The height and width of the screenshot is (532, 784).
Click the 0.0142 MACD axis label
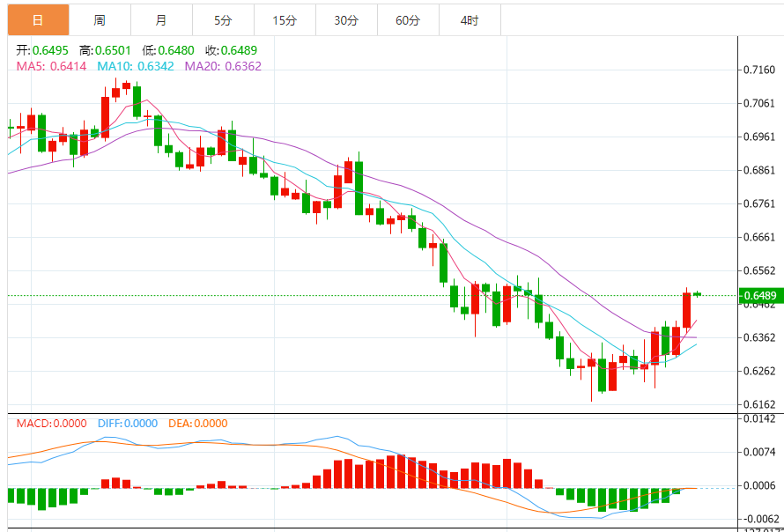pyautogui.click(x=760, y=418)
